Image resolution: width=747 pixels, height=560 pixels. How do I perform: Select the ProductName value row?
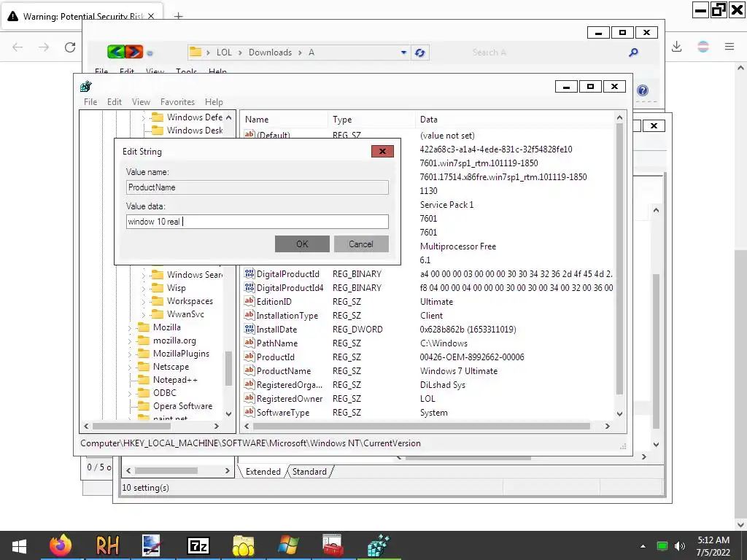427,370
